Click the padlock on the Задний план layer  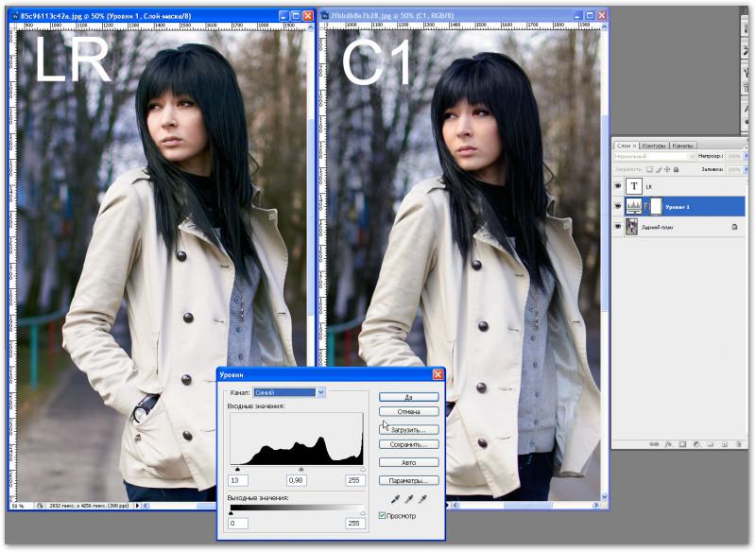(x=734, y=227)
